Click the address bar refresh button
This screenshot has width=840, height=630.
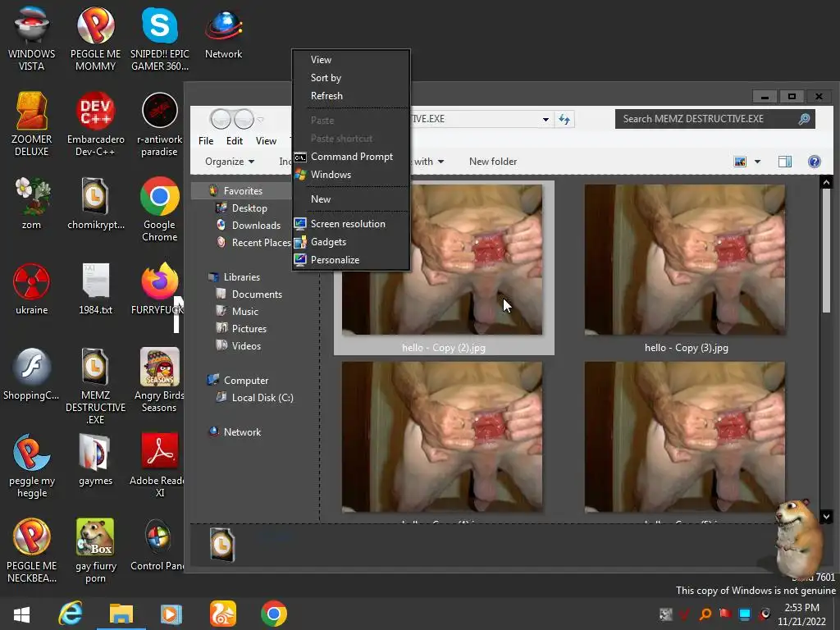click(x=564, y=119)
